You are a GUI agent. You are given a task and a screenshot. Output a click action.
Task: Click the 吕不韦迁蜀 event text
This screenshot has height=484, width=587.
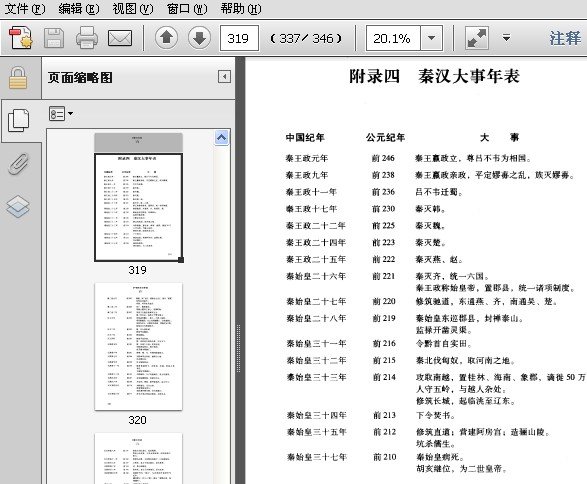click(440, 192)
